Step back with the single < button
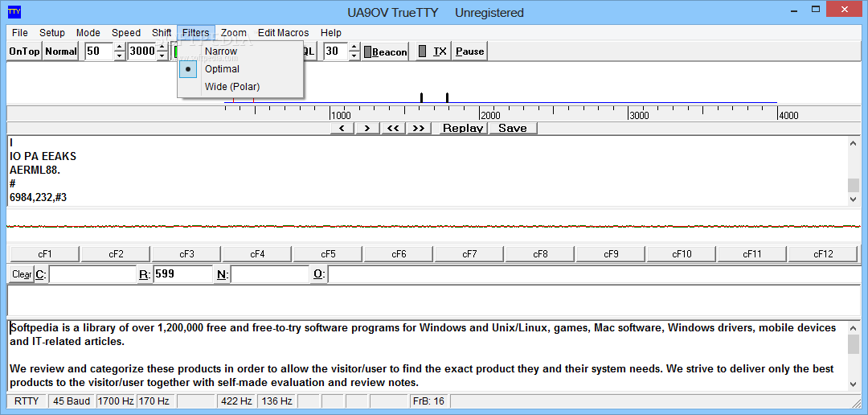Screen dimensions: 868x415 pyautogui.click(x=342, y=129)
